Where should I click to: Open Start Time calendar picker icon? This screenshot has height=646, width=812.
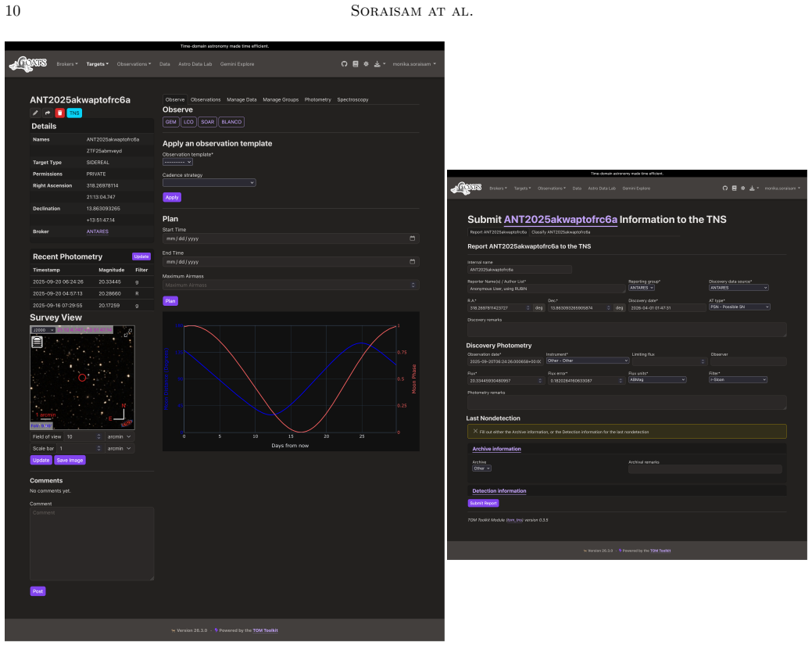(412, 239)
